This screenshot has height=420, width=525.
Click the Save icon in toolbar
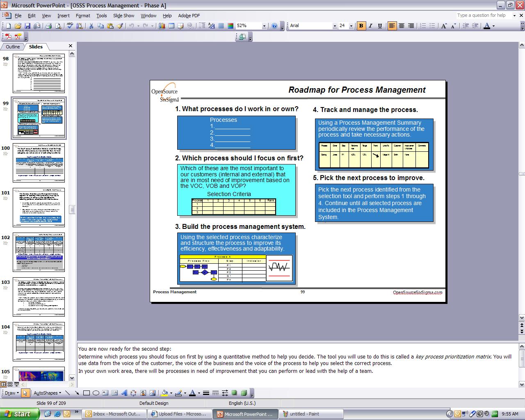coord(27,26)
